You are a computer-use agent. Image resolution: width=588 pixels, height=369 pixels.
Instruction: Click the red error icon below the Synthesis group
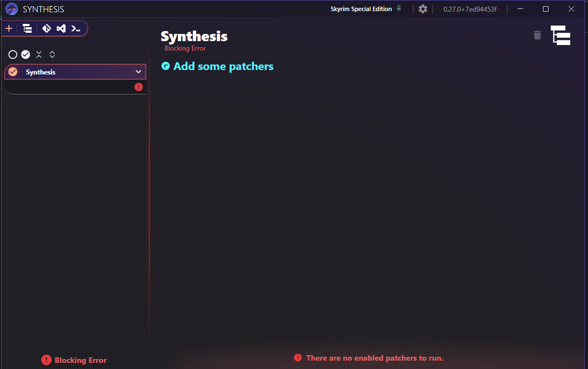[x=139, y=87]
